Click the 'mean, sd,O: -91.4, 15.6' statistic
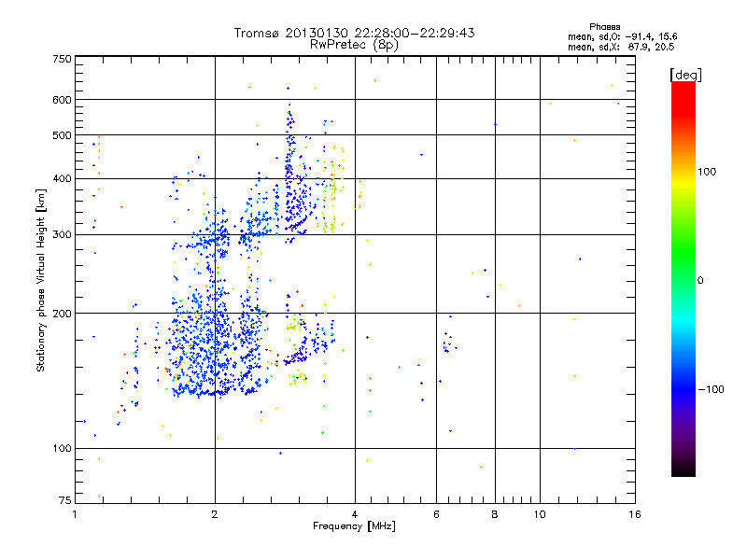The image size is (747, 560). pyautogui.click(x=622, y=36)
